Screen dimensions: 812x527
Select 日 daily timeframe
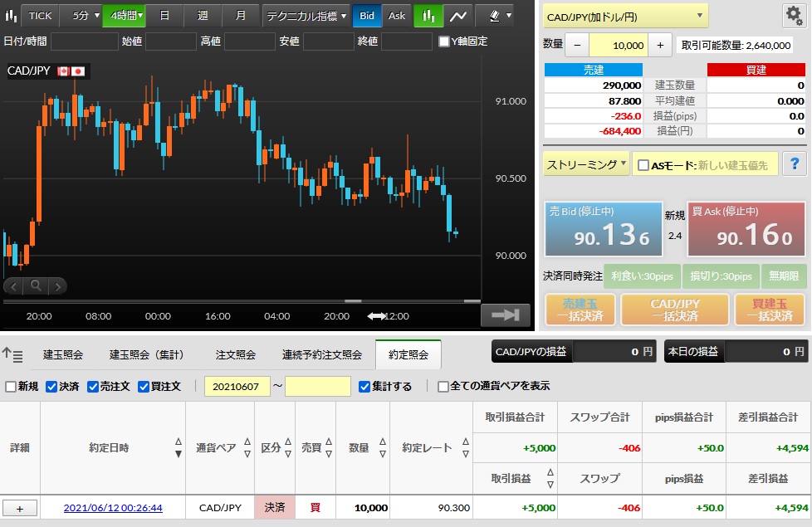click(x=164, y=16)
